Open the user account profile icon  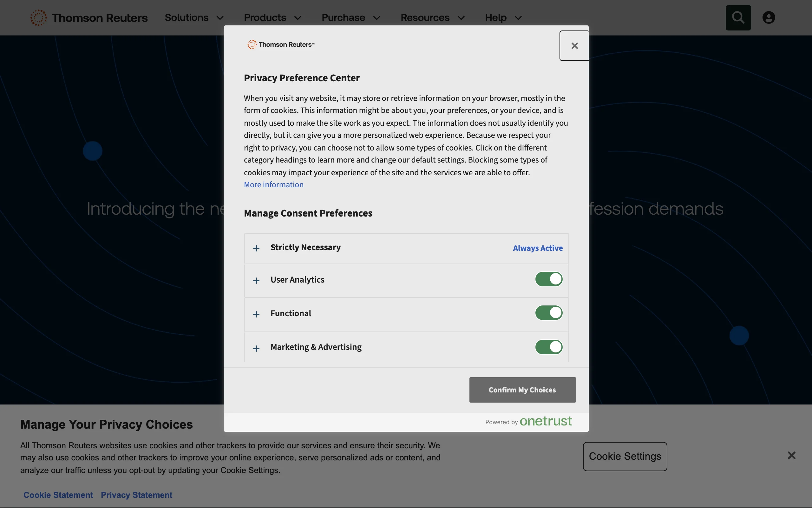[769, 17]
